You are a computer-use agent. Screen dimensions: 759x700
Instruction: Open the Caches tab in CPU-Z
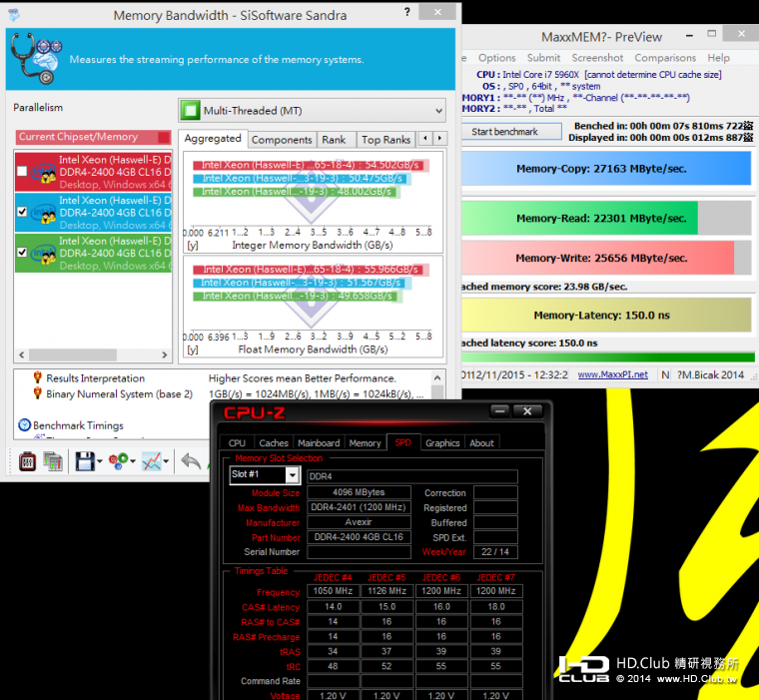coord(274,443)
